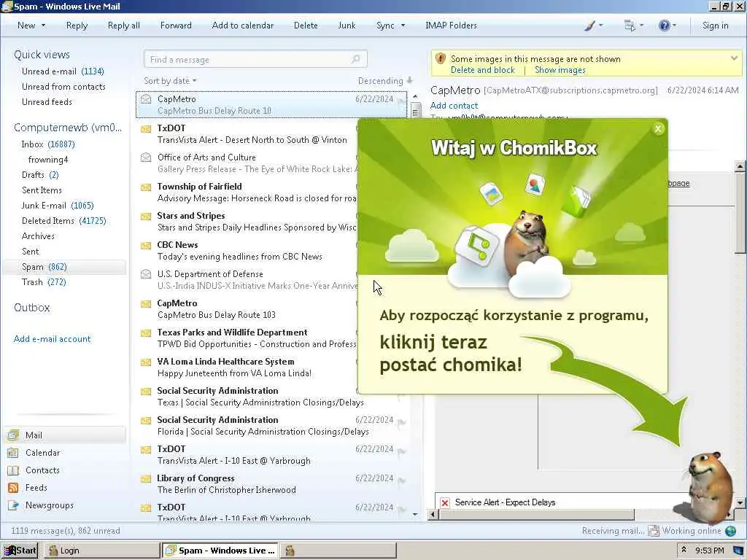
Task: Click the flag icon on Library of Congress message
Action: (x=402, y=481)
